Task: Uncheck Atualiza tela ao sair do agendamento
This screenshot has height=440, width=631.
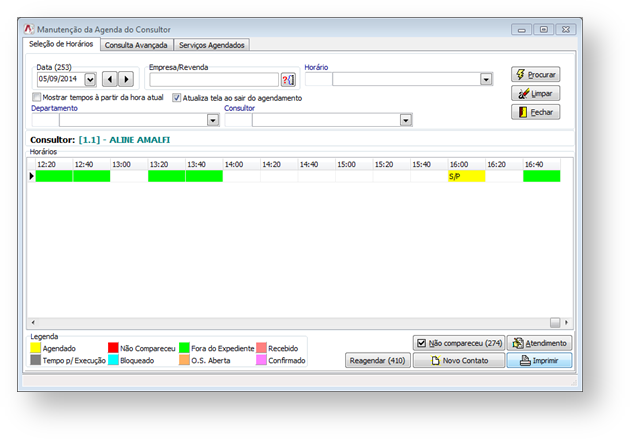Action: click(176, 97)
